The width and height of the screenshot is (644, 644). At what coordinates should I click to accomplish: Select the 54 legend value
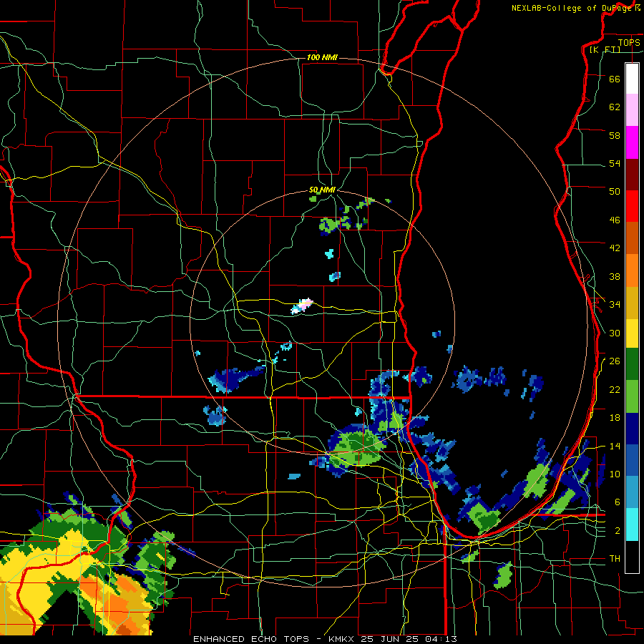615,163
